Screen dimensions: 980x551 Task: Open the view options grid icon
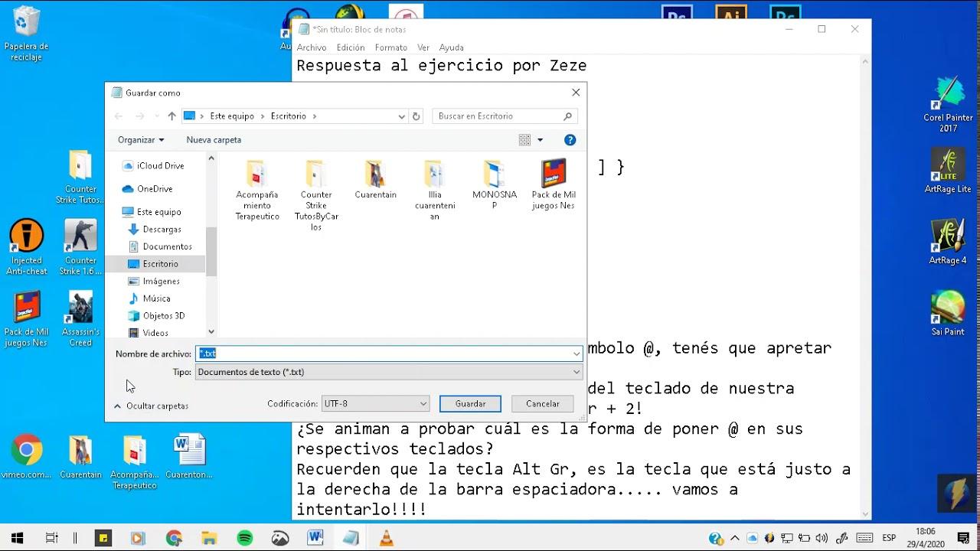(x=523, y=139)
